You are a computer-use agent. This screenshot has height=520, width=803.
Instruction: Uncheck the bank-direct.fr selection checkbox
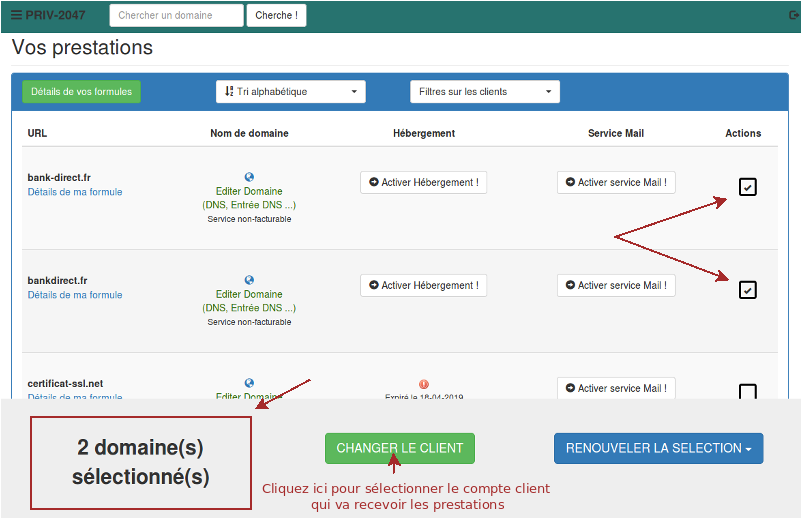coord(748,187)
